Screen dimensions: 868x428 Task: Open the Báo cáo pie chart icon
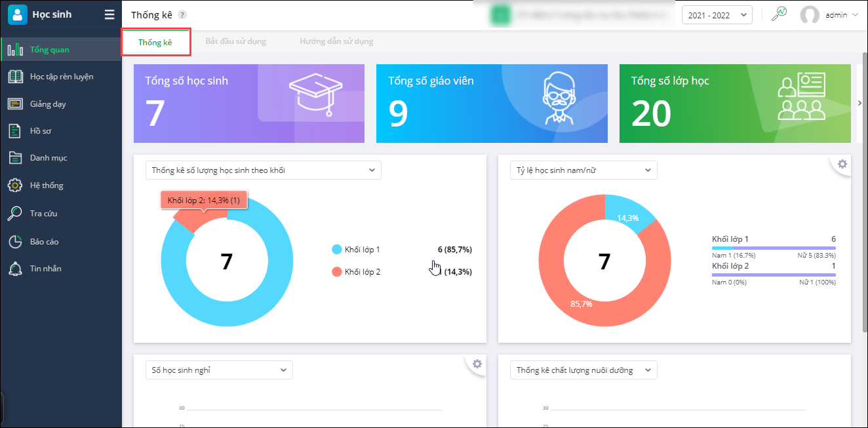pyautogui.click(x=15, y=241)
